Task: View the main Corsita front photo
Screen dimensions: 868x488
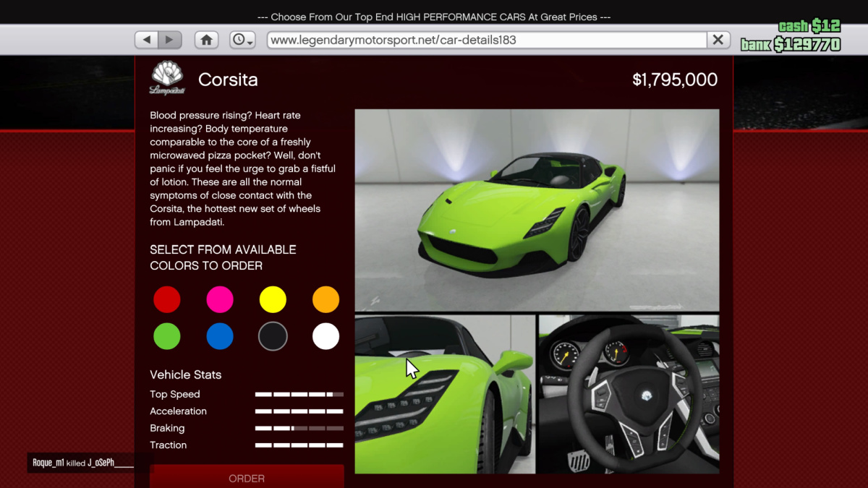Action: click(x=537, y=210)
